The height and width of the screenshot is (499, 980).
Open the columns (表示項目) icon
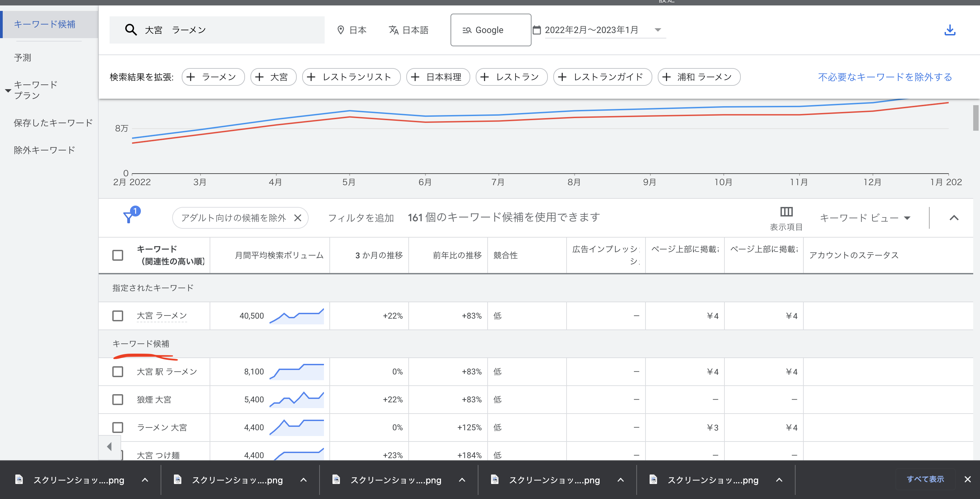point(786,212)
